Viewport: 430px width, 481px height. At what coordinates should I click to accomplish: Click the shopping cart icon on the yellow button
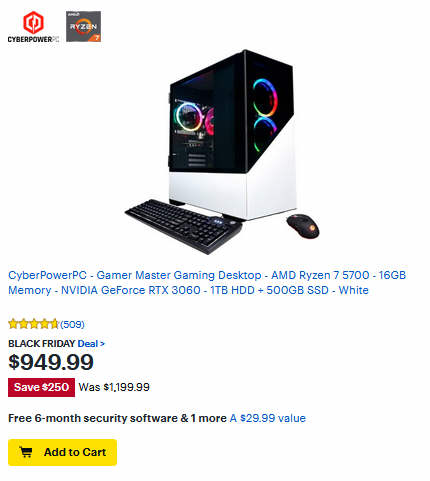26,452
